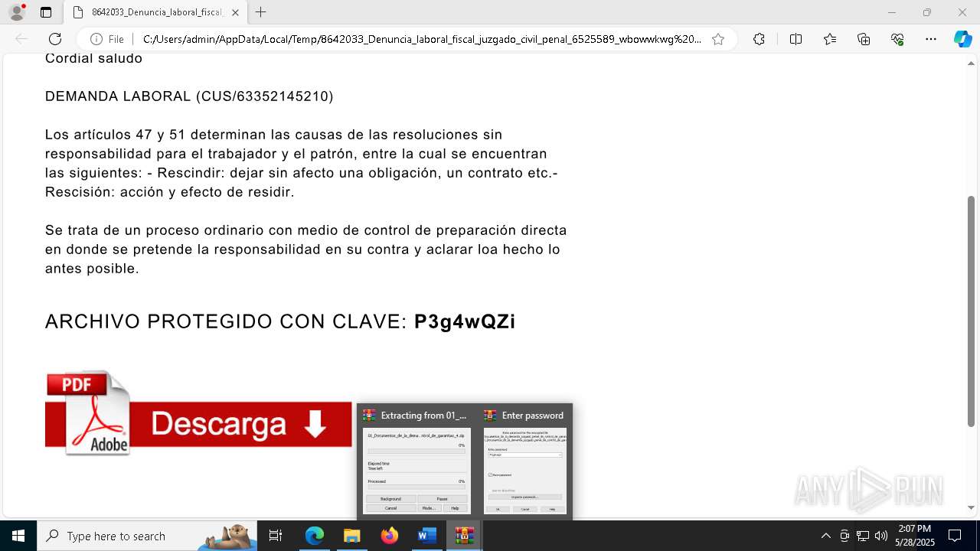Image resolution: width=980 pixels, height=551 pixels.
Task: View site information for File
Action: pos(107,39)
